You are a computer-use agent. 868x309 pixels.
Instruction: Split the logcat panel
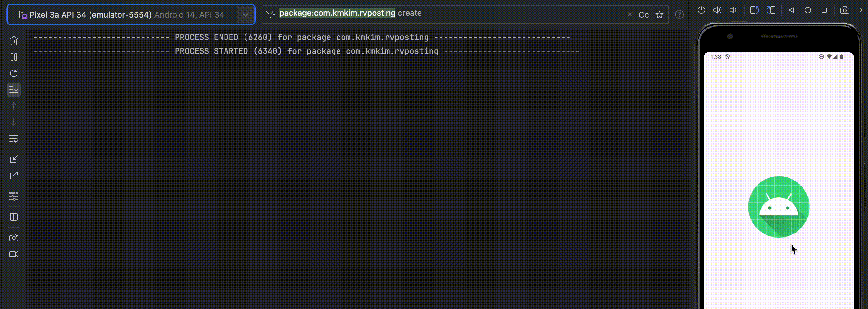point(14,217)
